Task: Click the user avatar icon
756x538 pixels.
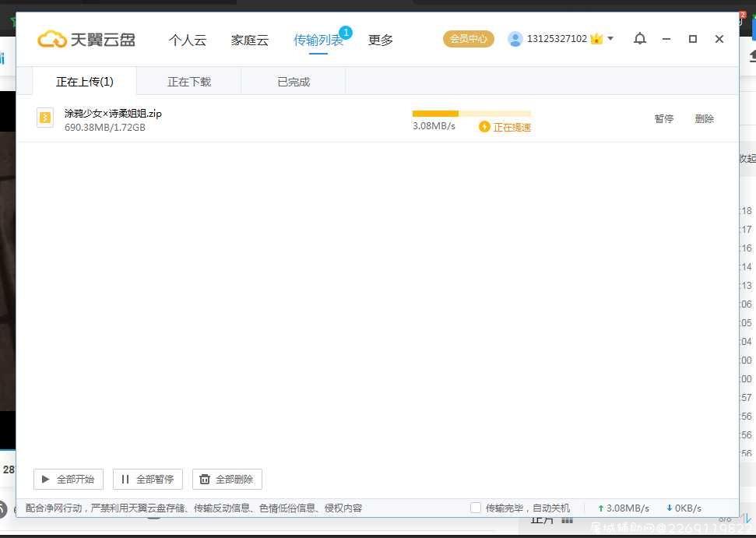Action: (x=515, y=39)
